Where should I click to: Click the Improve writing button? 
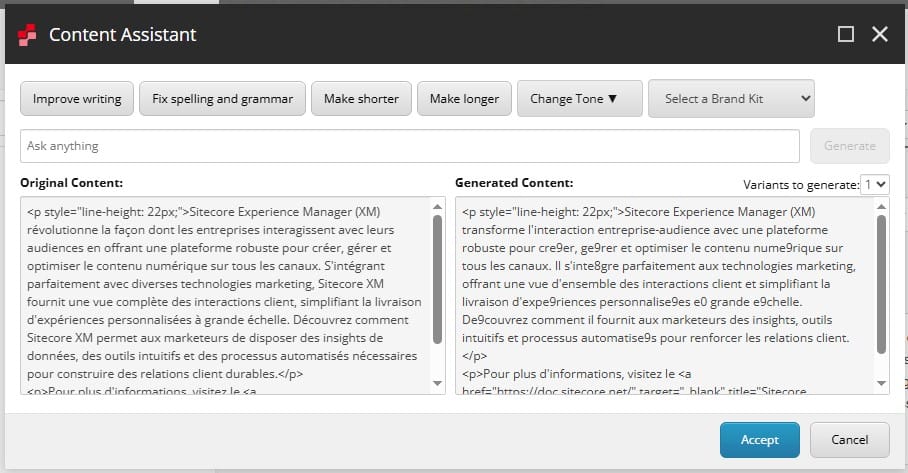77,99
